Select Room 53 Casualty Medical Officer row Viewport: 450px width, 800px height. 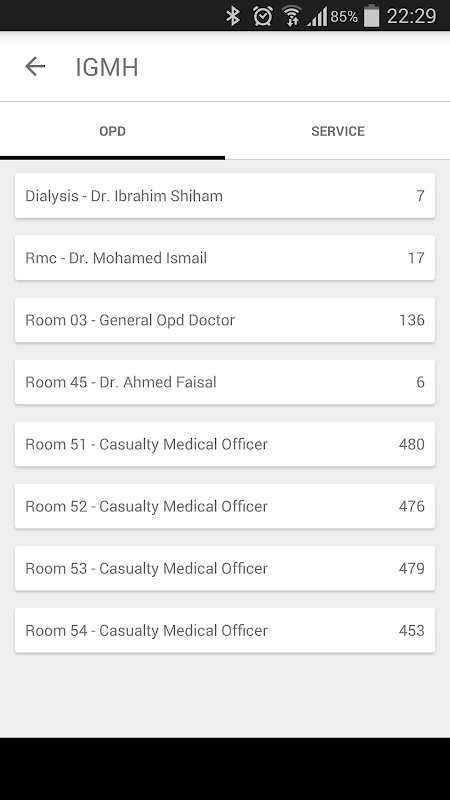[225, 568]
